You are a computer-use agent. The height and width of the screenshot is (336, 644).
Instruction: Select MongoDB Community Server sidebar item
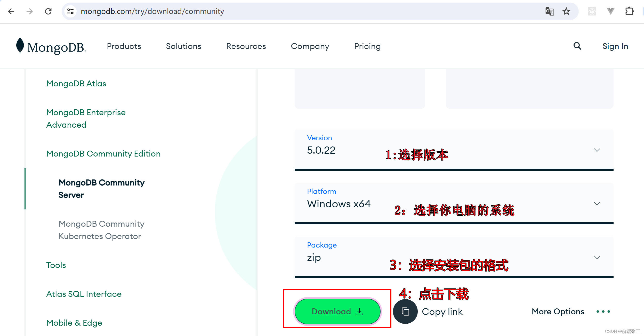click(x=101, y=189)
